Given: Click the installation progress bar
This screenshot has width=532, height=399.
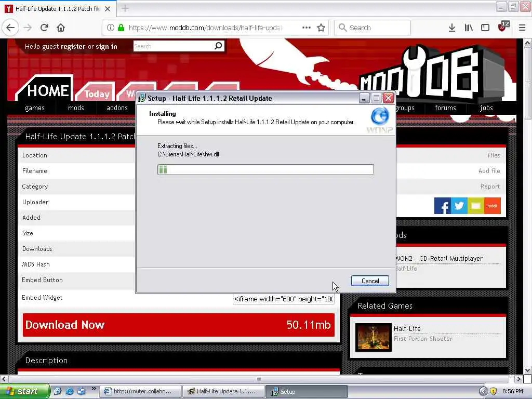Looking at the screenshot, I should 265,170.
